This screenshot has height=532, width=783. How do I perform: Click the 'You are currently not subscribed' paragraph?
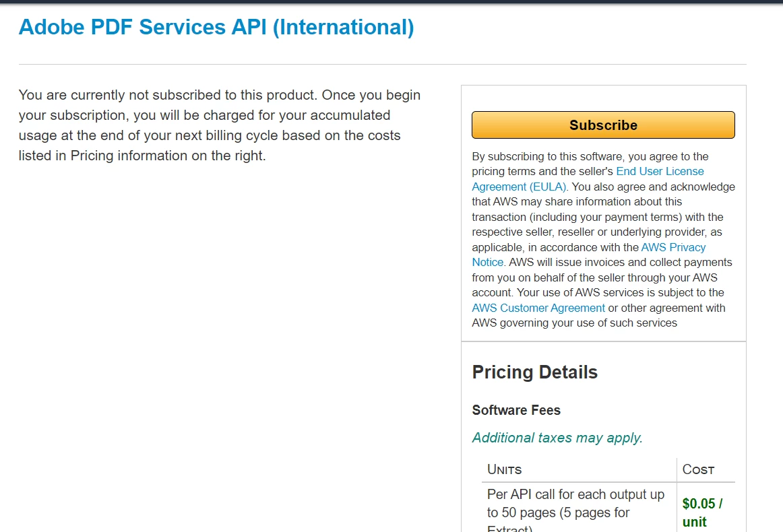tap(220, 125)
